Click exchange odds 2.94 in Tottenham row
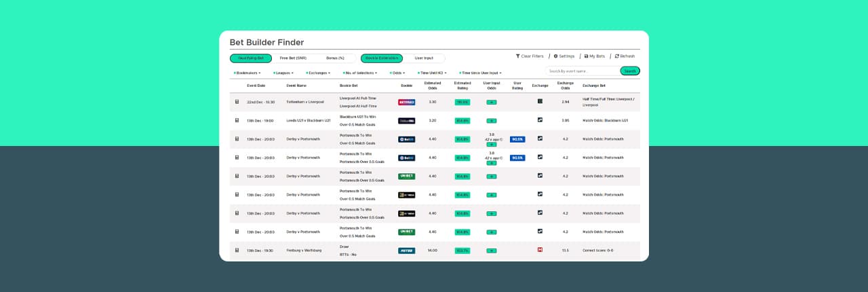Viewport: 868px width, 292px height. tap(566, 102)
